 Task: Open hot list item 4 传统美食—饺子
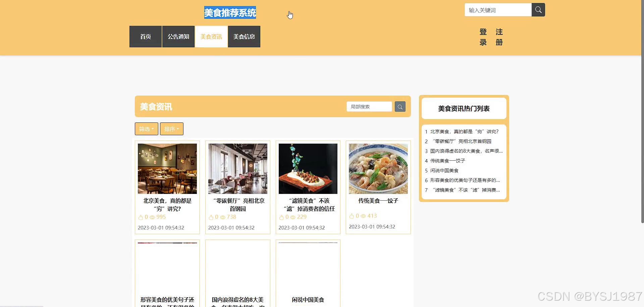point(447,161)
